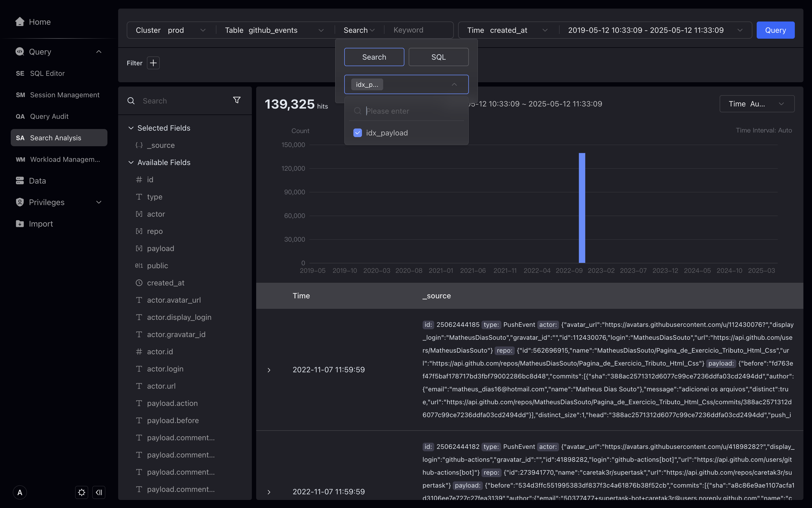Open the Time Auto interval dropdown
The width and height of the screenshot is (812, 508).
tap(757, 104)
